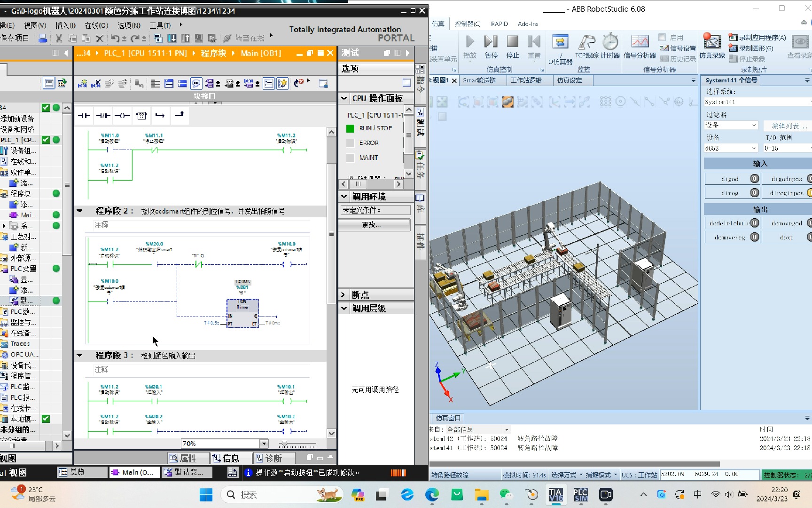Toggle the MAINT indicator in CPU panel
Image resolution: width=812 pixels, height=508 pixels.
pos(350,158)
